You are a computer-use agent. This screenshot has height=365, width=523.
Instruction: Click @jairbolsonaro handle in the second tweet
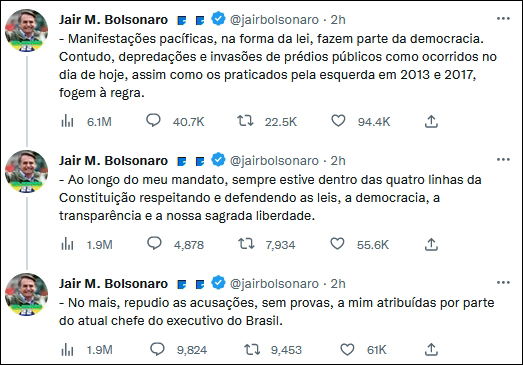[274, 161]
